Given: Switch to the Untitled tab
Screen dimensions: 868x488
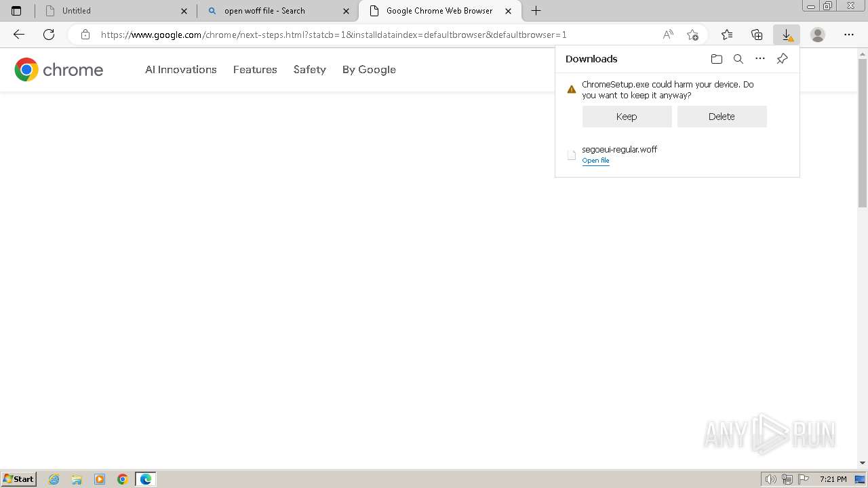Looking at the screenshot, I should click(115, 11).
